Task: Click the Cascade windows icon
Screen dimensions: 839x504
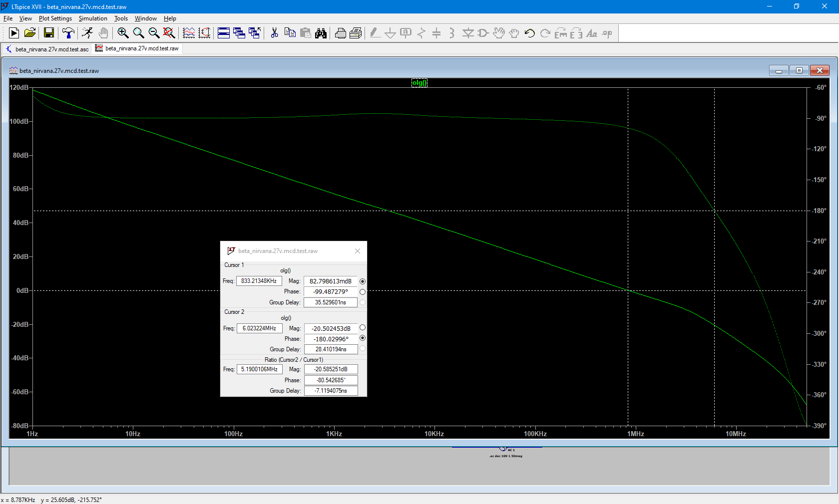Action: click(x=239, y=33)
